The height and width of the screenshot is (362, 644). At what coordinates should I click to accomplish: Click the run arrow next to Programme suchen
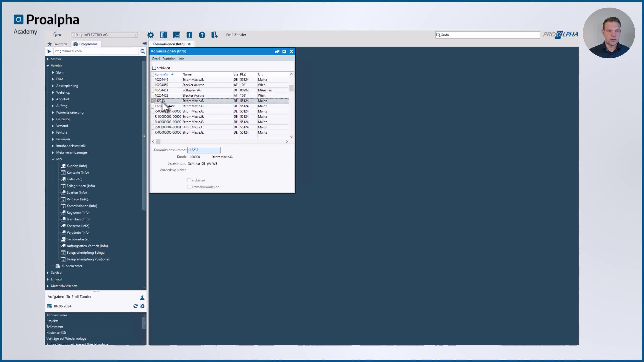click(x=49, y=51)
